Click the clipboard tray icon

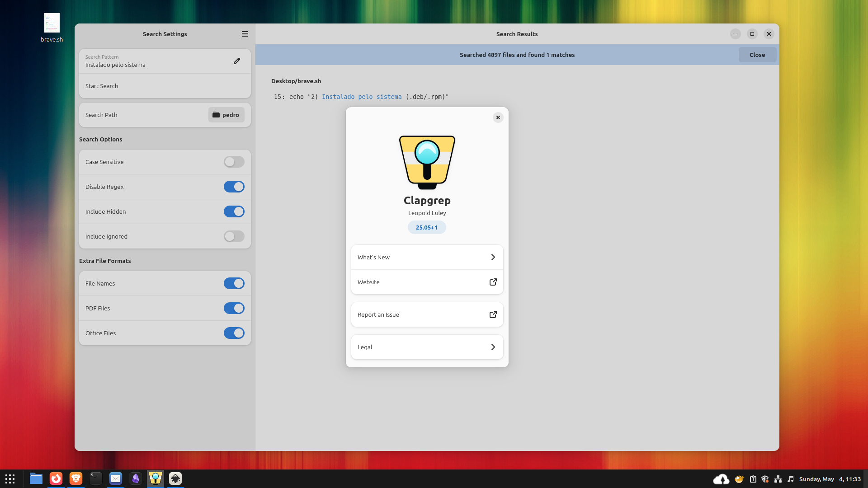tap(753, 479)
